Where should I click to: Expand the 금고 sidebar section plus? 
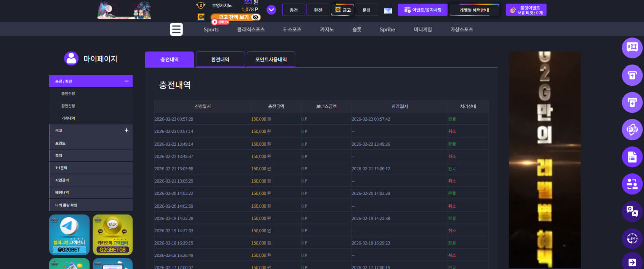coord(126,130)
